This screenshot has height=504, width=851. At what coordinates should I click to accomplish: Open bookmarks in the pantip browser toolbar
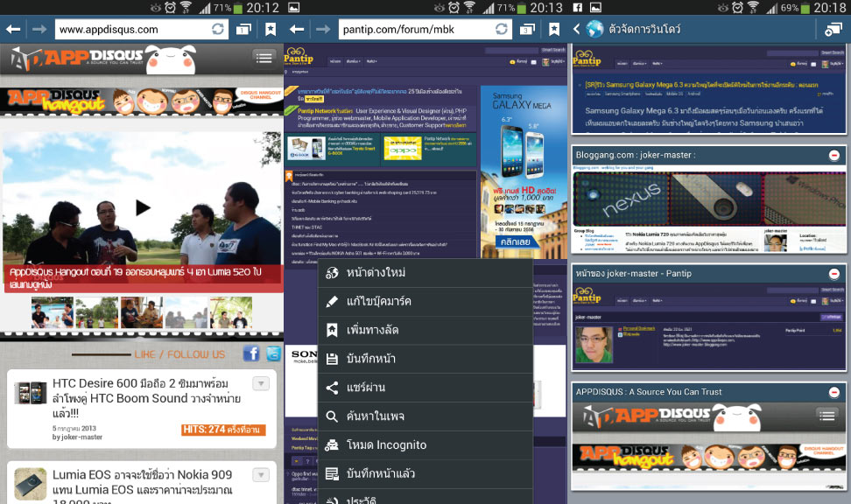pyautogui.click(x=554, y=29)
